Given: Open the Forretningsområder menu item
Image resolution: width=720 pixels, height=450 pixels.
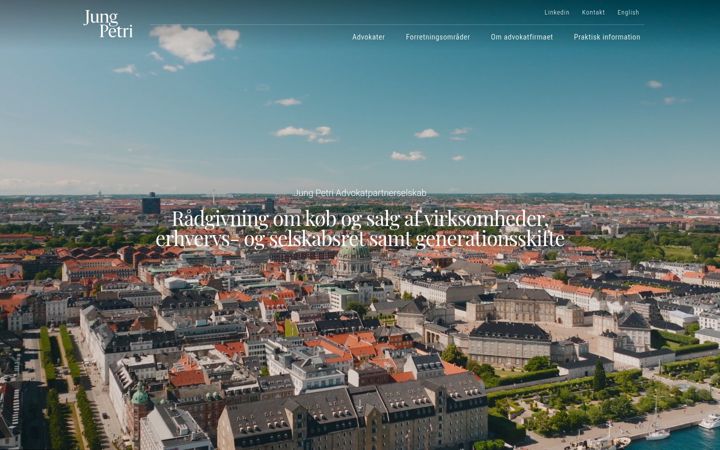Looking at the screenshot, I should [438, 37].
